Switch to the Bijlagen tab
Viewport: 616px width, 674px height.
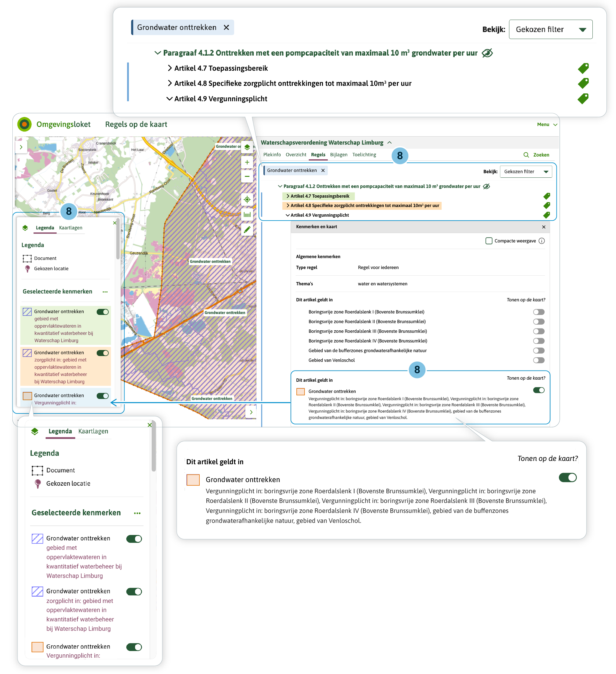click(339, 154)
